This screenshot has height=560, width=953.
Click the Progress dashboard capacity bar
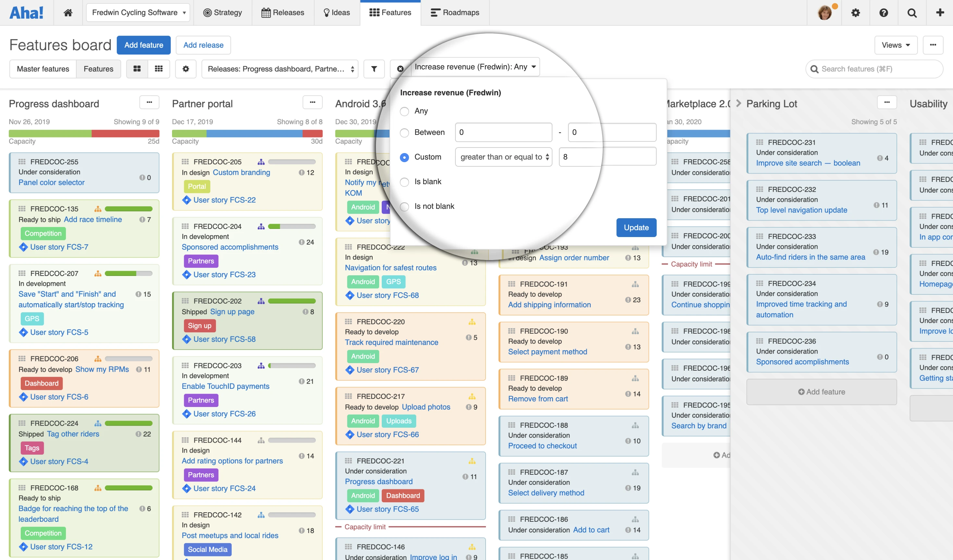[84, 133]
